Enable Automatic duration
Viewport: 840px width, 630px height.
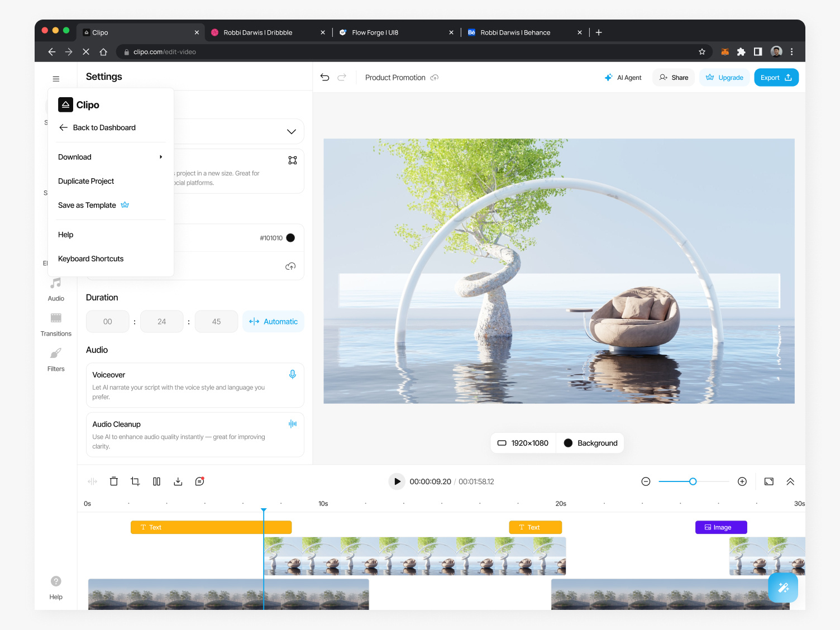(273, 321)
